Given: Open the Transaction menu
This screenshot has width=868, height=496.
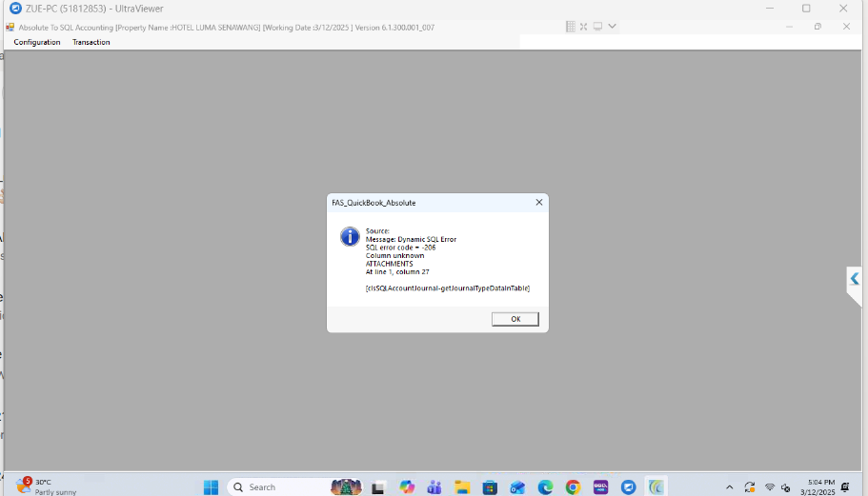Looking at the screenshot, I should [91, 42].
